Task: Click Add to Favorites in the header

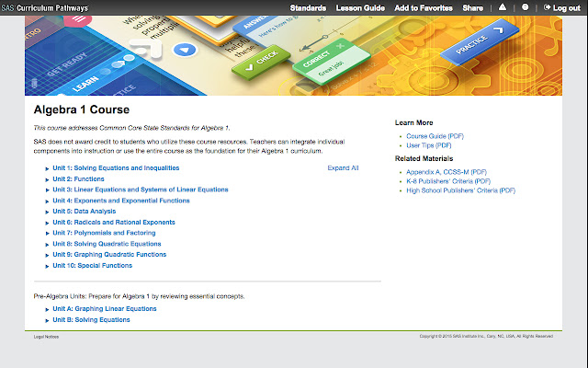Action: pos(424,8)
